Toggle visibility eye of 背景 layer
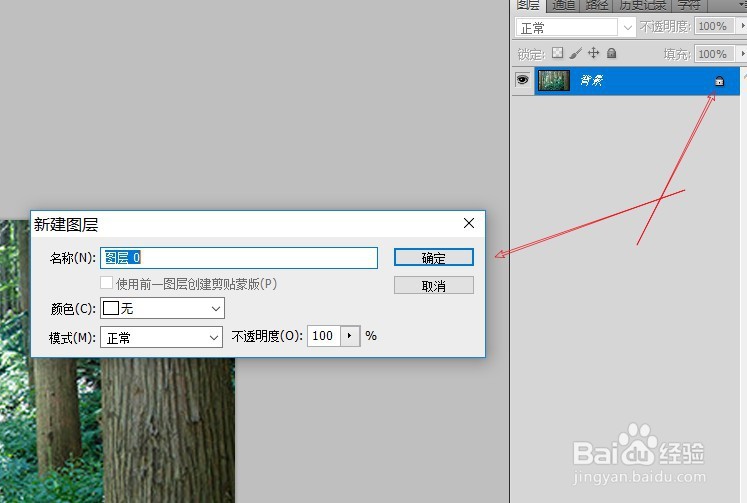This screenshot has width=747, height=503. coord(523,80)
